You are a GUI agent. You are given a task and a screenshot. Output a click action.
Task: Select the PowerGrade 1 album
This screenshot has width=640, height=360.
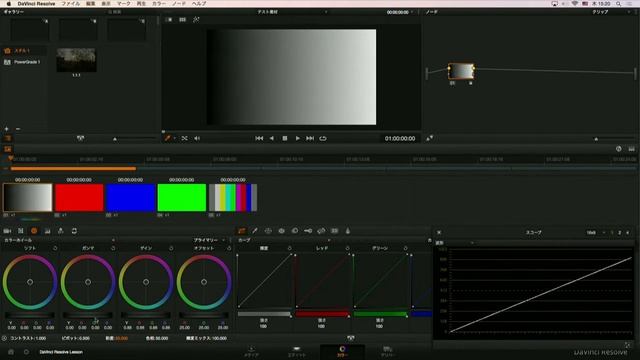22,62
